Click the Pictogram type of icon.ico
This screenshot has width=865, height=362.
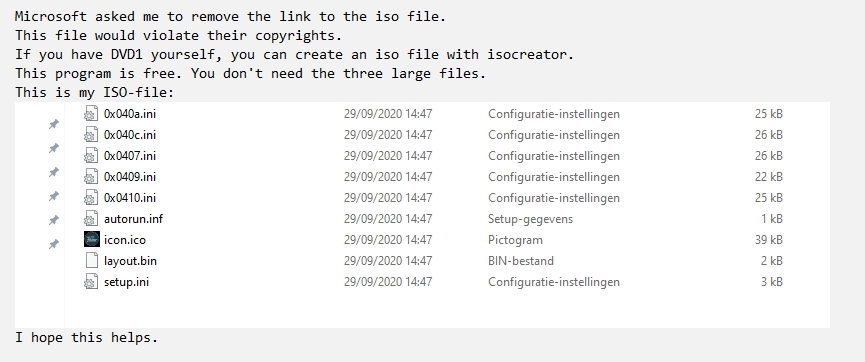pyautogui.click(x=515, y=240)
